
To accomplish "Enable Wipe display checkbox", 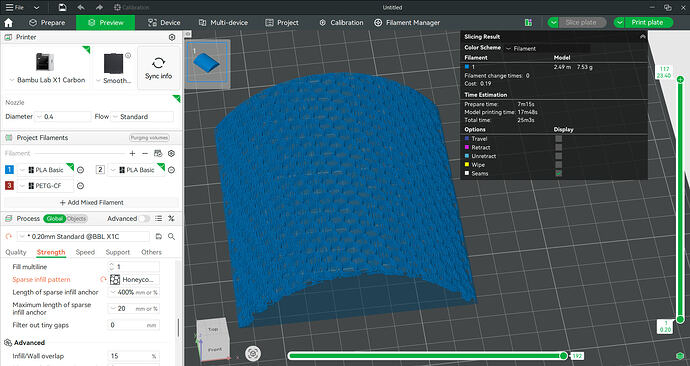I will [558, 165].
